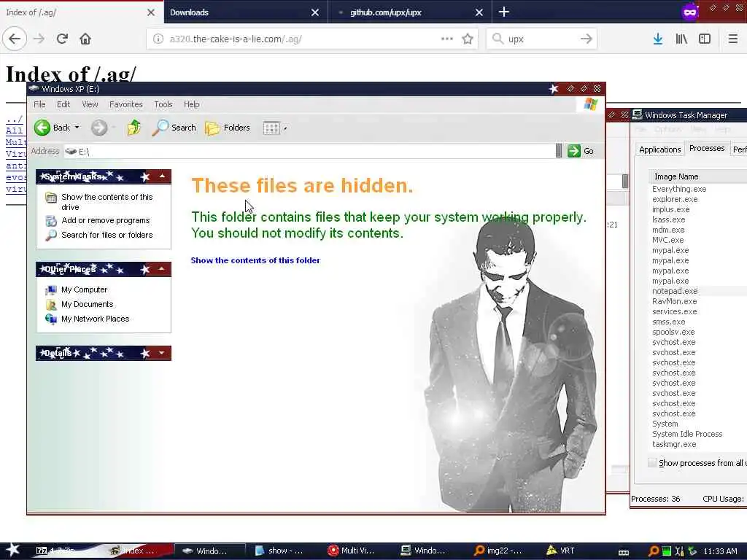This screenshot has width=747, height=560.
Task: Open the View menu in Explorer
Action: (90, 104)
